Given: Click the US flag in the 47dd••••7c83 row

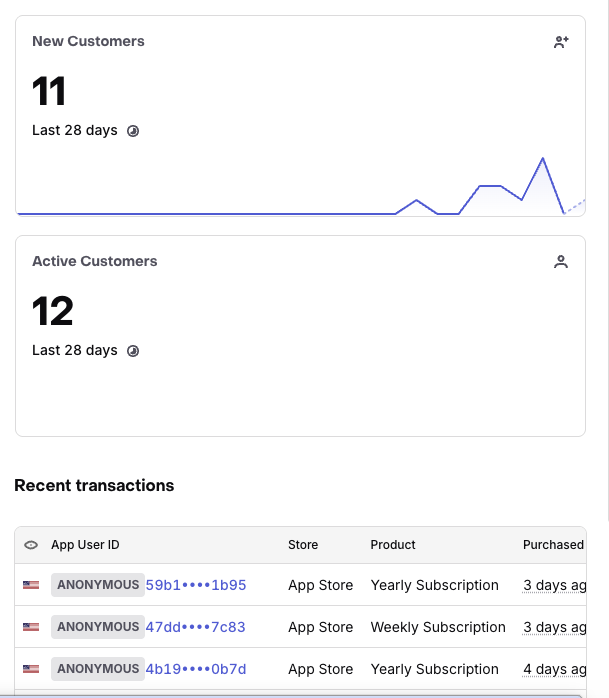Looking at the screenshot, I should pyautogui.click(x=31, y=627).
